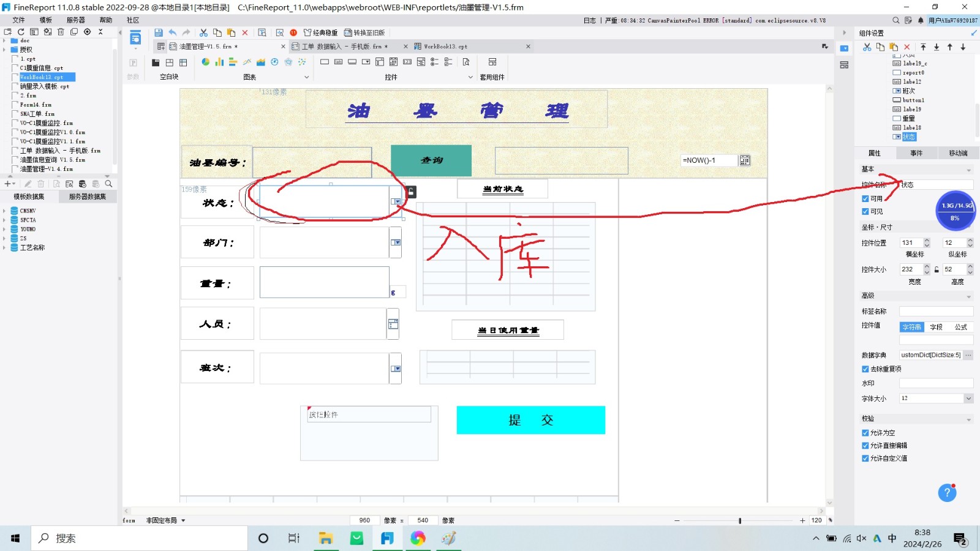
Task: Expand the 控件 widget gallery arrow
Action: pyautogui.click(x=470, y=77)
